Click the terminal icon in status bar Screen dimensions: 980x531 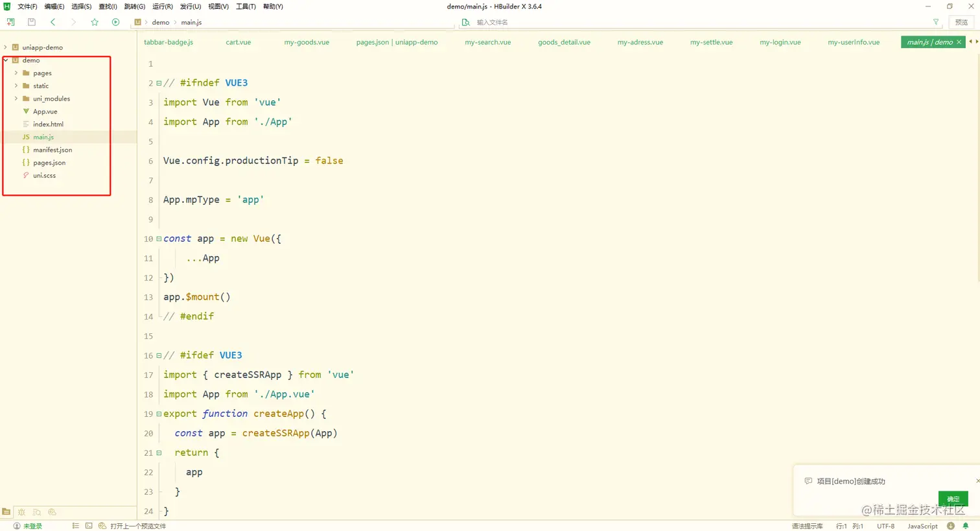point(89,526)
